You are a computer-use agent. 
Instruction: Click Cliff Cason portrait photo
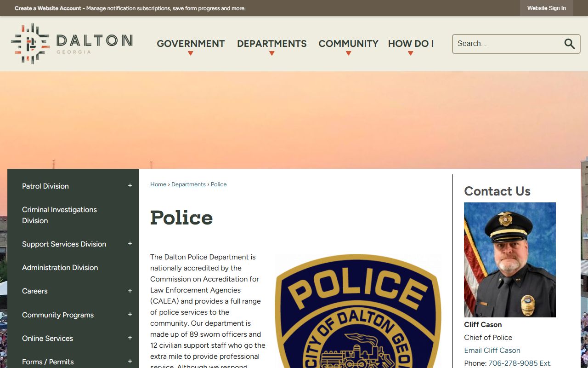click(510, 260)
